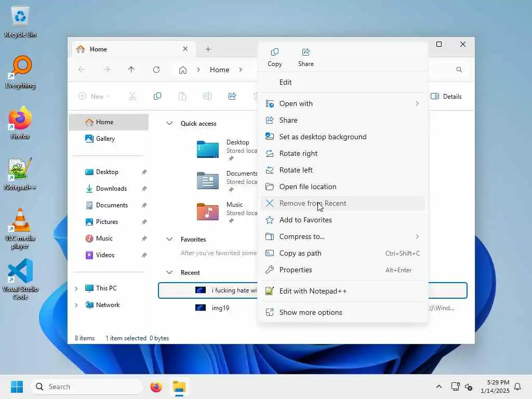Show hidden tray icons chevron

pyautogui.click(x=438, y=387)
